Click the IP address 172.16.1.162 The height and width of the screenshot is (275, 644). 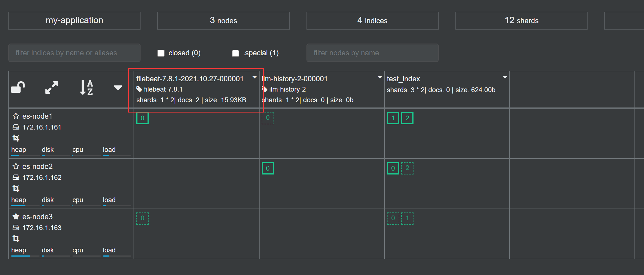coord(42,178)
